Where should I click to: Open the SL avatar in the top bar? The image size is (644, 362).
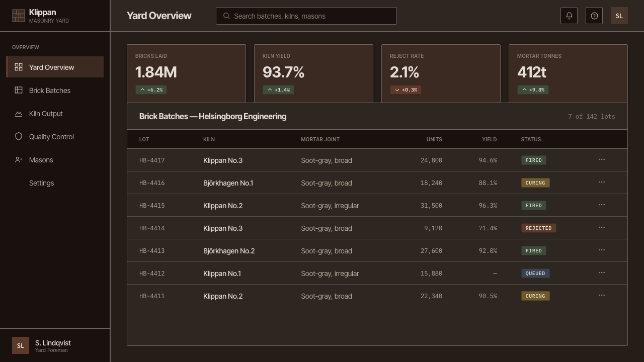point(619,16)
